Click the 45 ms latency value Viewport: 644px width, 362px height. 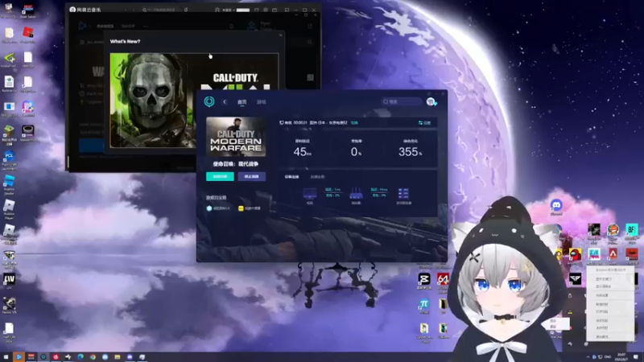pos(303,152)
